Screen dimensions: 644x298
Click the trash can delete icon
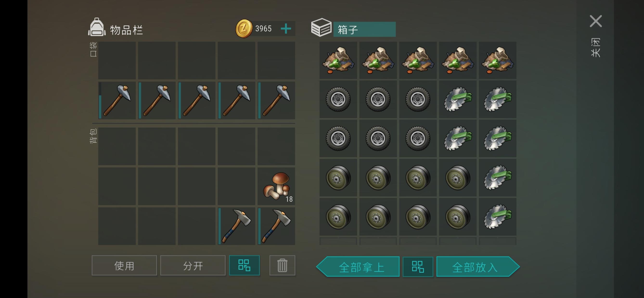[x=282, y=265]
